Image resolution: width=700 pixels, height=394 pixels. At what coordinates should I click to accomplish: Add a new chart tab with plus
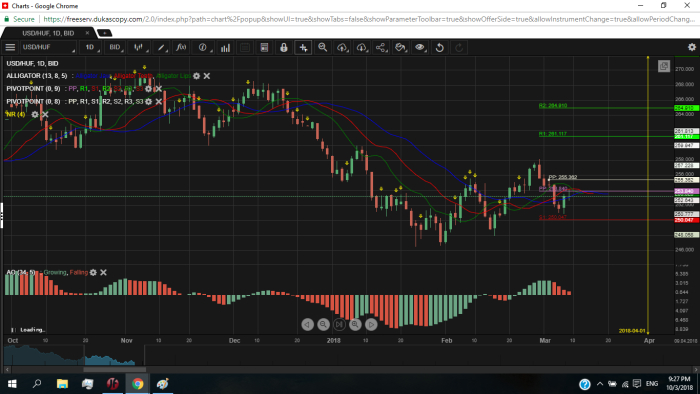104,33
